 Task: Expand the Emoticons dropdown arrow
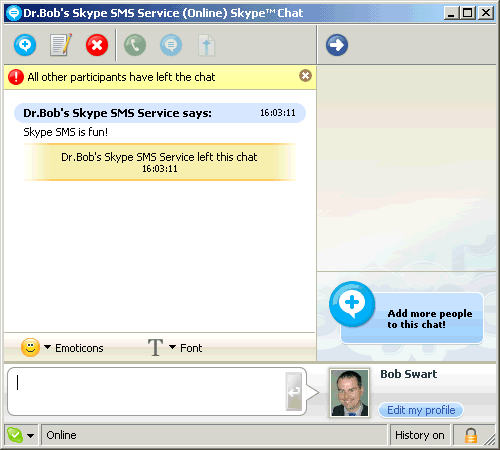48,347
